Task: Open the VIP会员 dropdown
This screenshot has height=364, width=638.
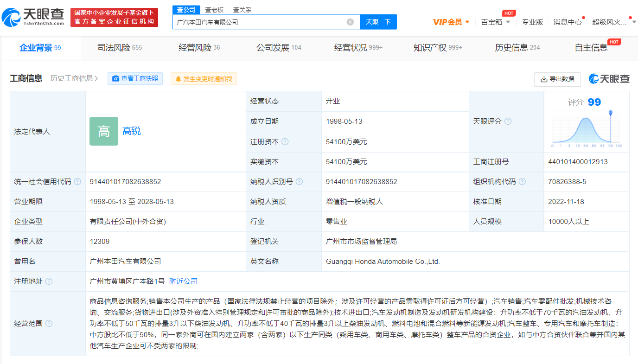Action: (451, 22)
